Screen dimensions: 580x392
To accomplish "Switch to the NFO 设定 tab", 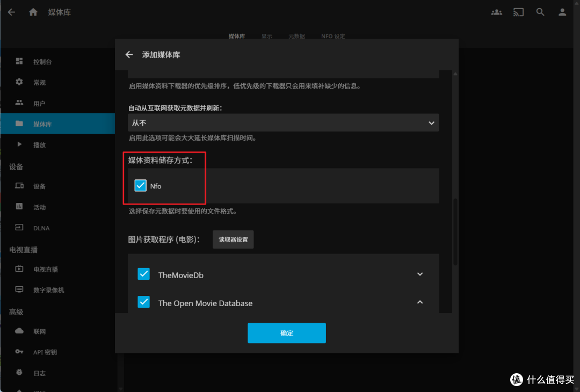I will 333,36.
